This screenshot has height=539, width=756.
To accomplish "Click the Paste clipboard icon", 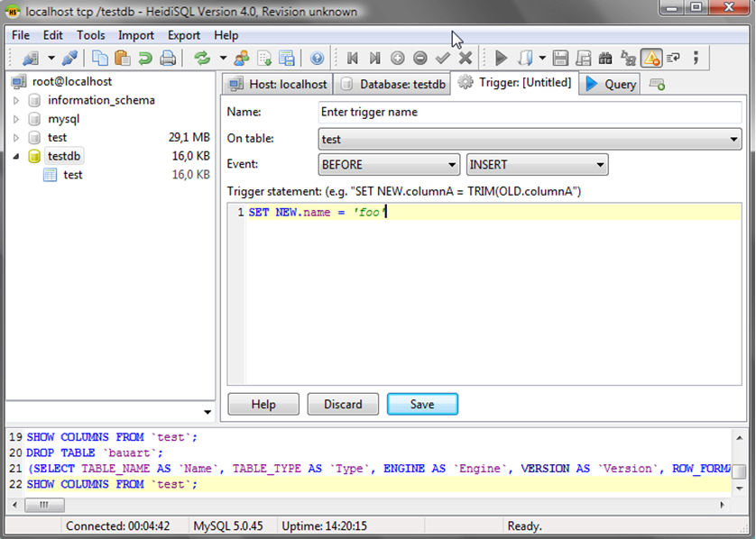I will [x=122, y=59].
